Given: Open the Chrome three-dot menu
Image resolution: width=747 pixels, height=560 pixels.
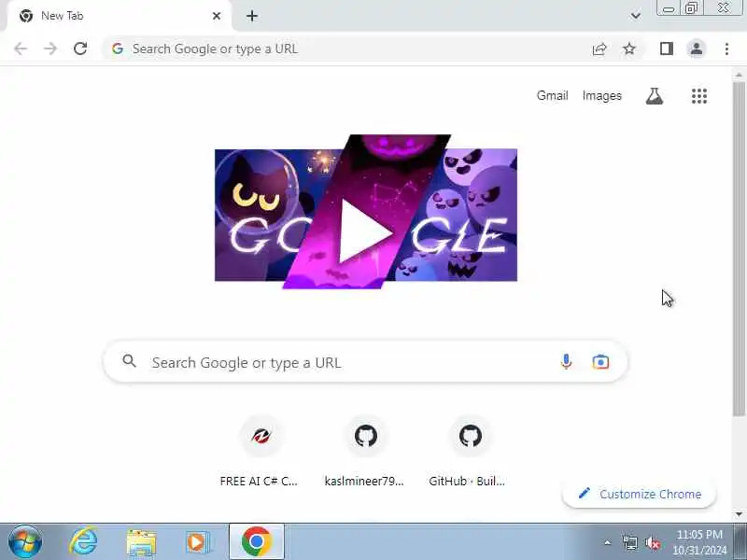Looking at the screenshot, I should (x=726, y=49).
